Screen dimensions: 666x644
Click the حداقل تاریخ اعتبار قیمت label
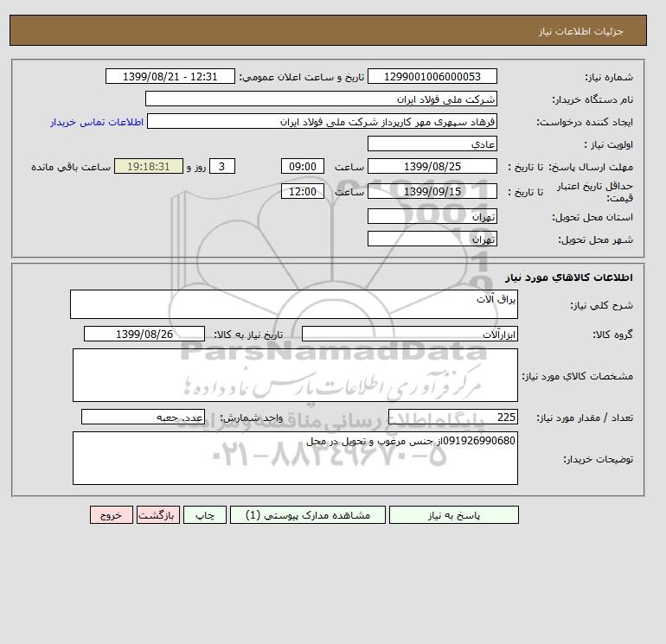(595, 192)
